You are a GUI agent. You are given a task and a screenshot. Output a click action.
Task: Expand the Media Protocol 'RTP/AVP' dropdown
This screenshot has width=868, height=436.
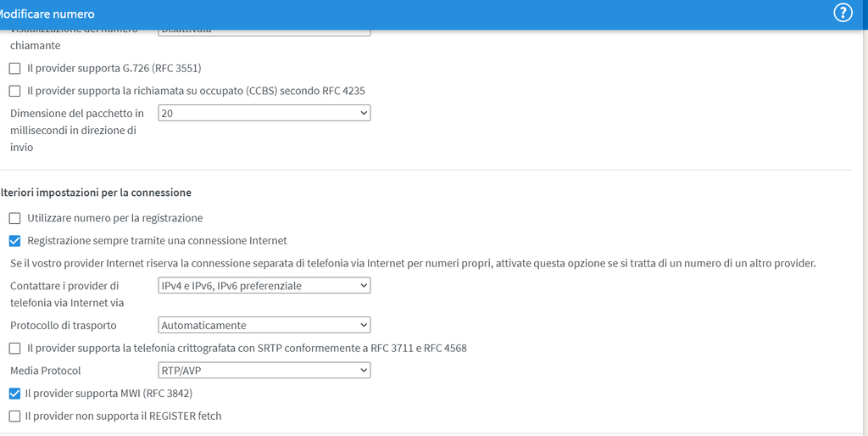pos(264,371)
